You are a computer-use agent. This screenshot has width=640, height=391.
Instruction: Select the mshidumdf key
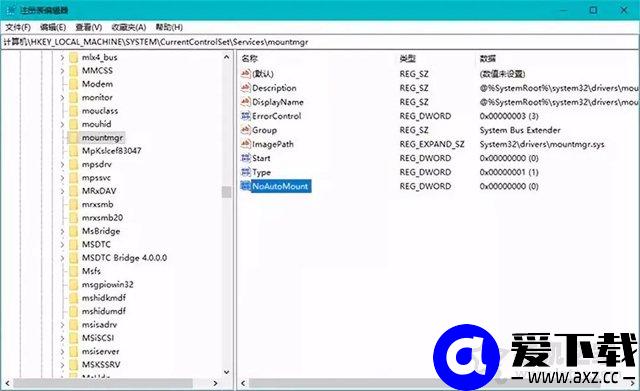tap(104, 311)
